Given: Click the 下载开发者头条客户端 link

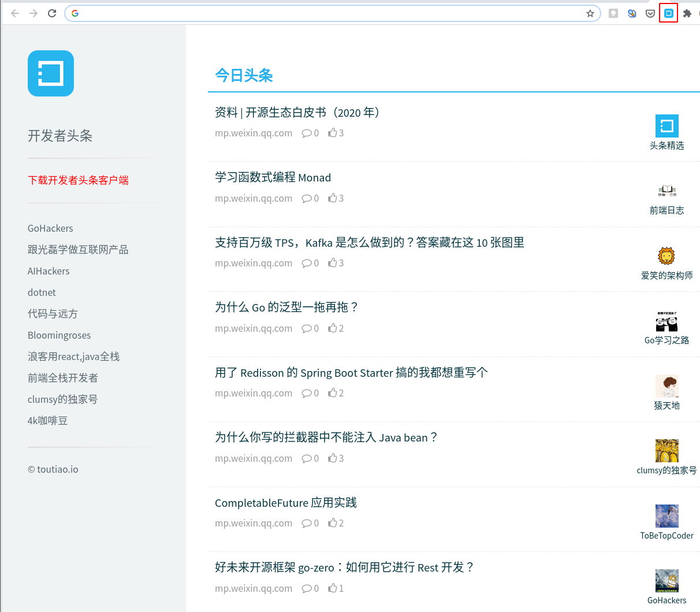Looking at the screenshot, I should click(x=78, y=180).
